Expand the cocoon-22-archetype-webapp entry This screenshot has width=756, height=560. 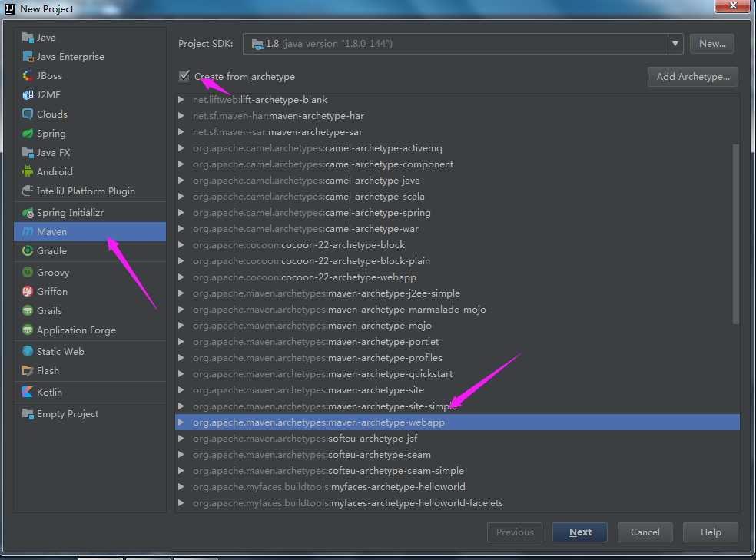pos(181,277)
